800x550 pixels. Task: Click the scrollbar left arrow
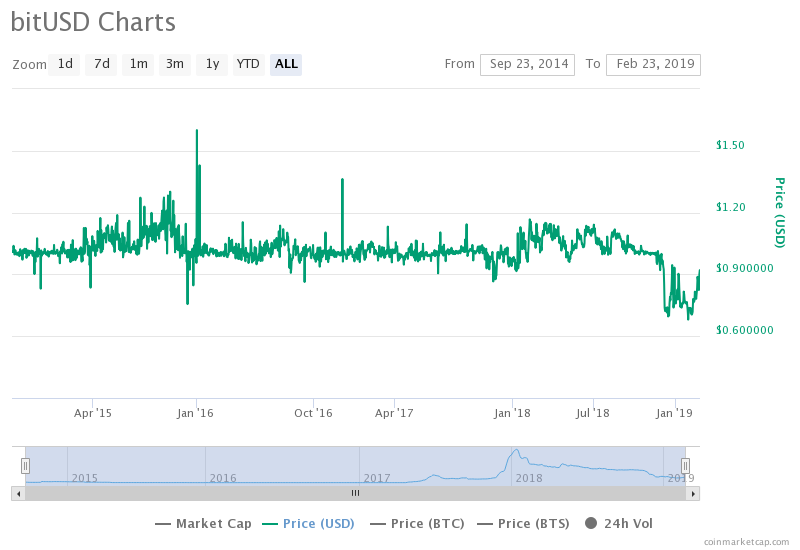(x=18, y=493)
